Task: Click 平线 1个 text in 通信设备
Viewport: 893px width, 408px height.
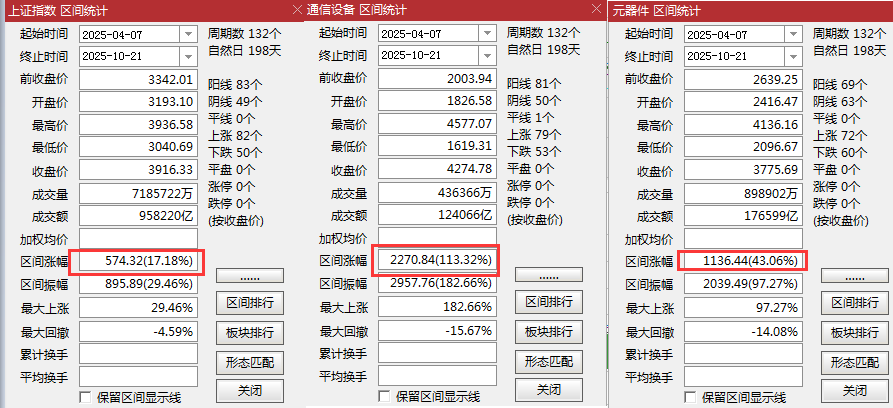Action: 530,117
